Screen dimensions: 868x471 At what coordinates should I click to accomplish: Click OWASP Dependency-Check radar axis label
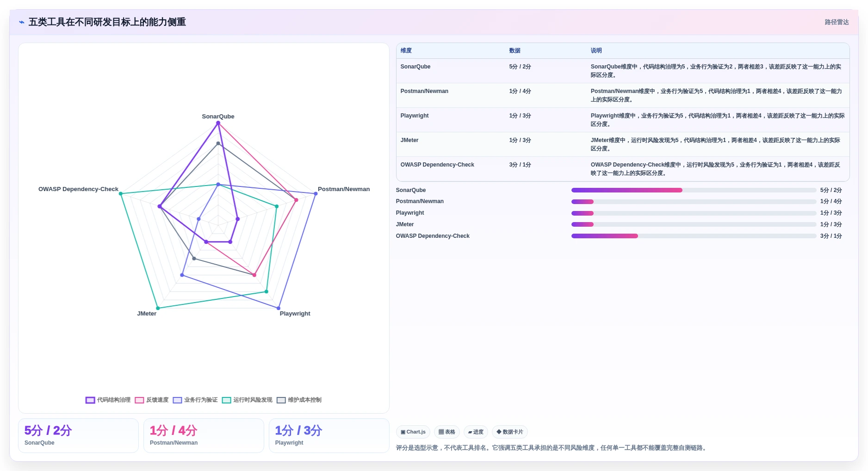(78, 189)
